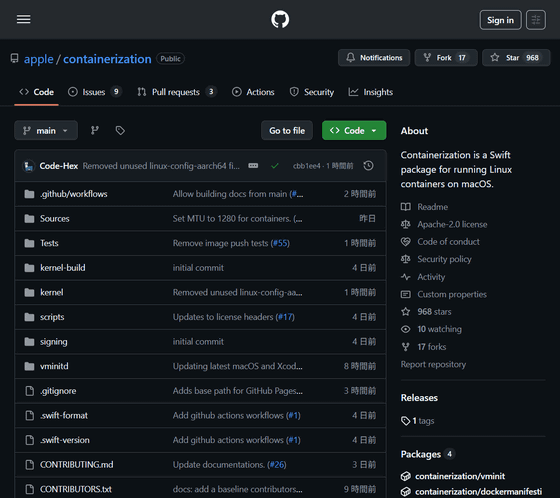This screenshot has height=498, width=560.
Task: Open the Sources folder
Action: 55,219
